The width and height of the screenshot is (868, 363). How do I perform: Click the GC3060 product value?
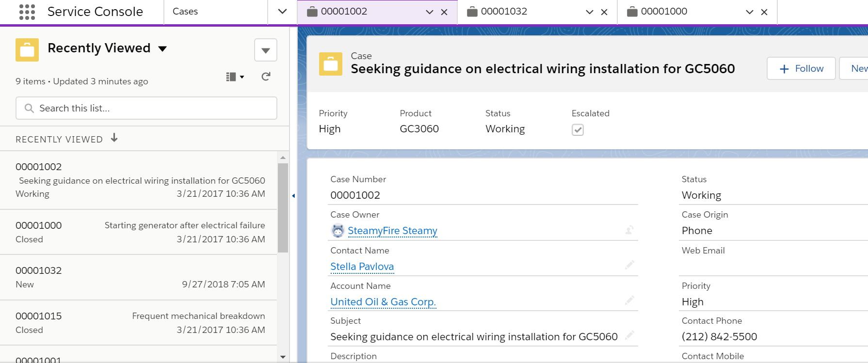point(419,129)
